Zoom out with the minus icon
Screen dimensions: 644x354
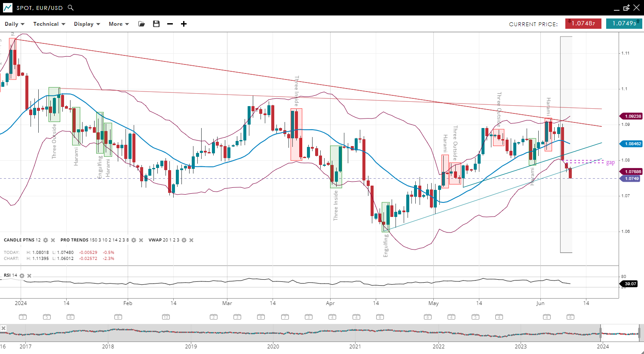coord(170,24)
